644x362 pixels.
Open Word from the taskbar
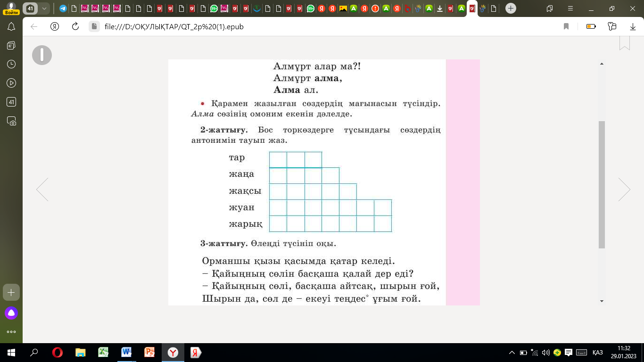(126, 352)
